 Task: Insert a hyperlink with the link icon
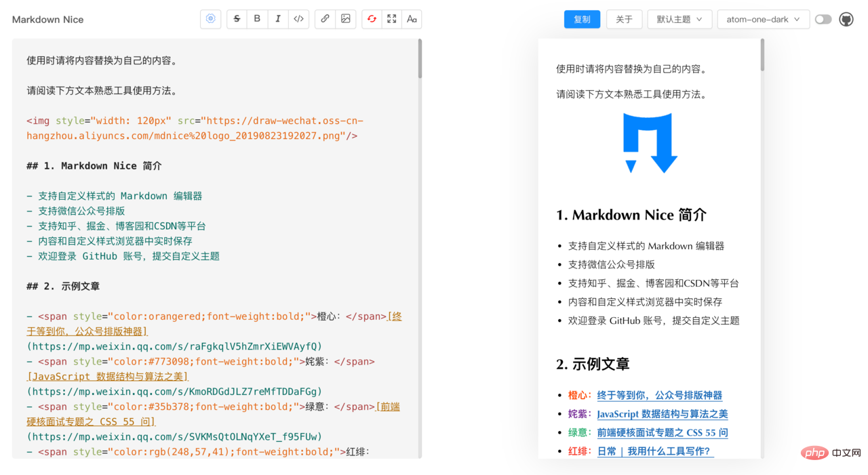click(x=325, y=19)
